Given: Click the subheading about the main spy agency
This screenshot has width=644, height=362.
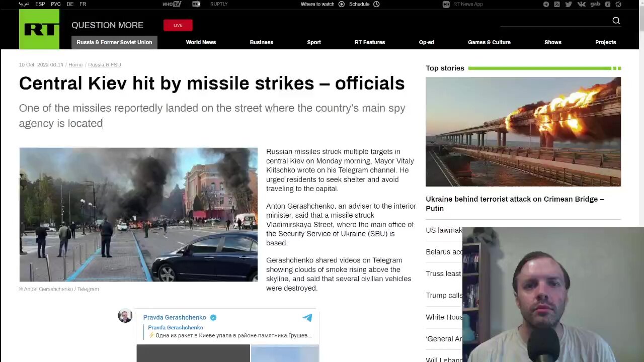Looking at the screenshot, I should tap(212, 116).
